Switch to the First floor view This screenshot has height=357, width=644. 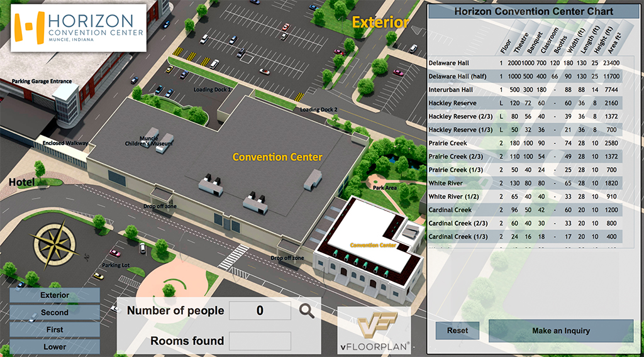pyautogui.click(x=55, y=329)
